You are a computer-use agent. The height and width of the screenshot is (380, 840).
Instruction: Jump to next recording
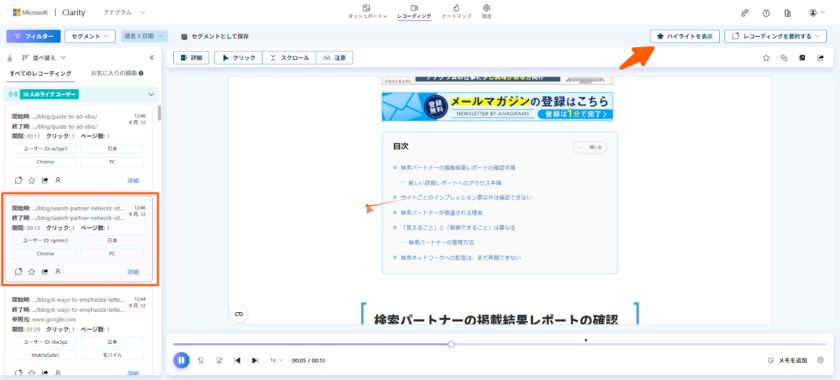tap(255, 361)
